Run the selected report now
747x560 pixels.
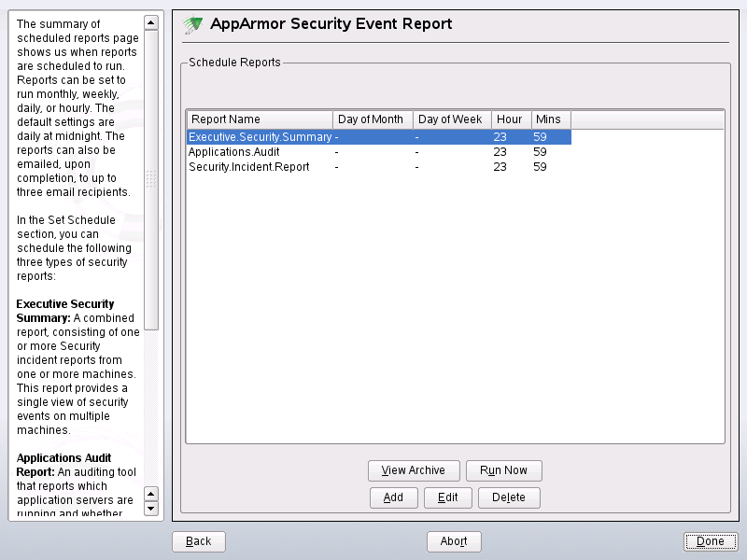coord(504,470)
